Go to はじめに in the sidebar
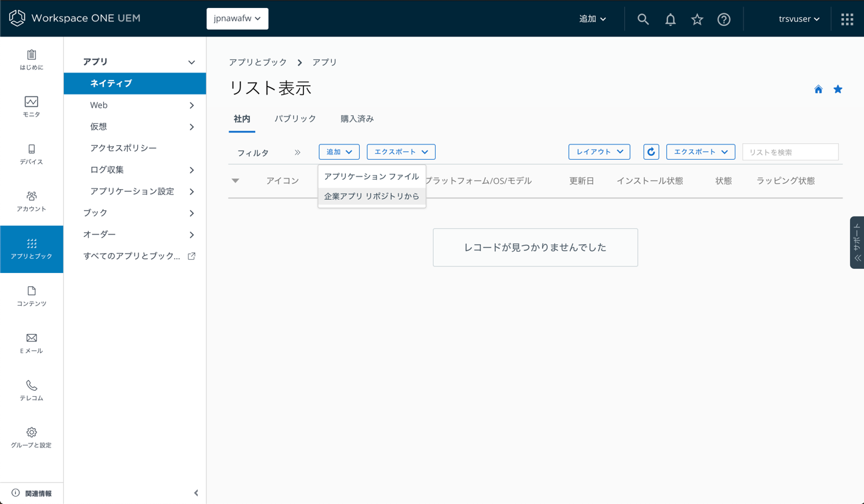This screenshot has height=504, width=864. point(31,60)
